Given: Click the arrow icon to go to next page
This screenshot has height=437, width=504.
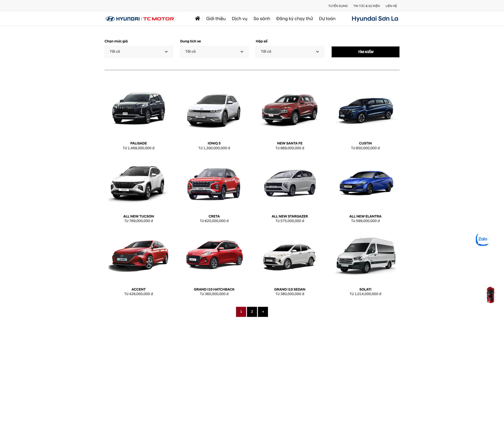Looking at the screenshot, I should (263, 312).
